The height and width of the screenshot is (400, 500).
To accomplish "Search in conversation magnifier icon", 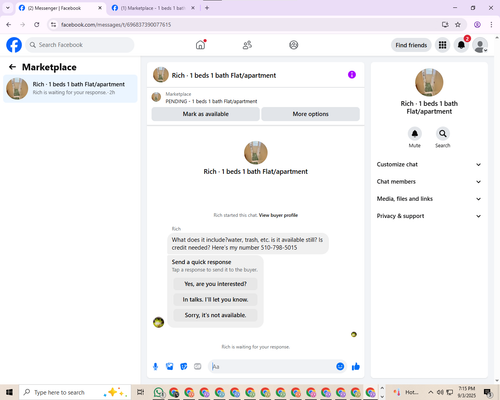I will pos(443,134).
